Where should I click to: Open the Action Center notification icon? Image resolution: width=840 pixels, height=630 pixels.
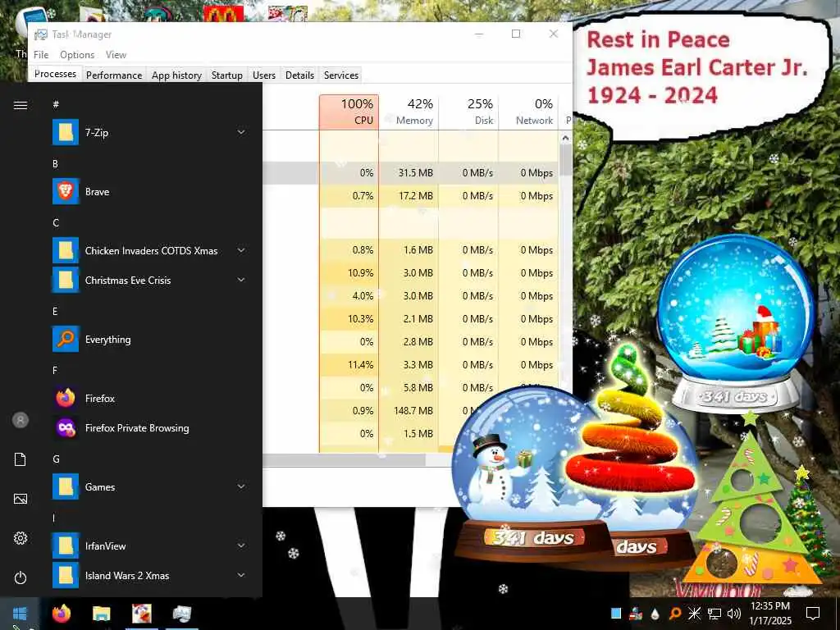coord(813,614)
